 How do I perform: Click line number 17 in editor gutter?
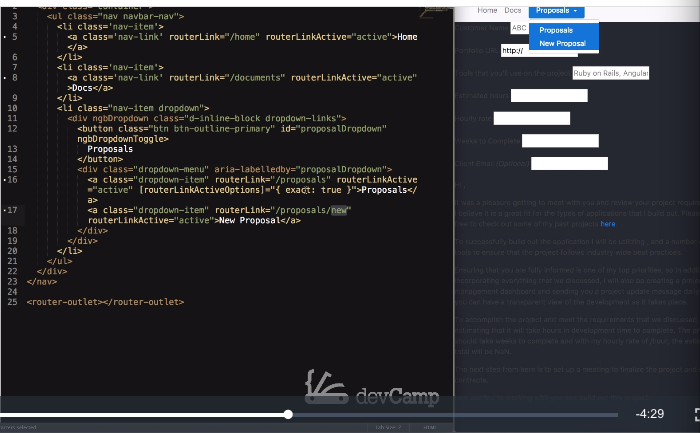tap(12, 210)
